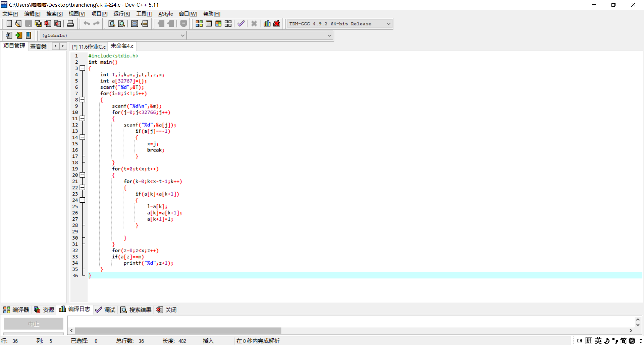Click the Rebuild All icon
Screen dimensions: 644x345
tap(228, 23)
